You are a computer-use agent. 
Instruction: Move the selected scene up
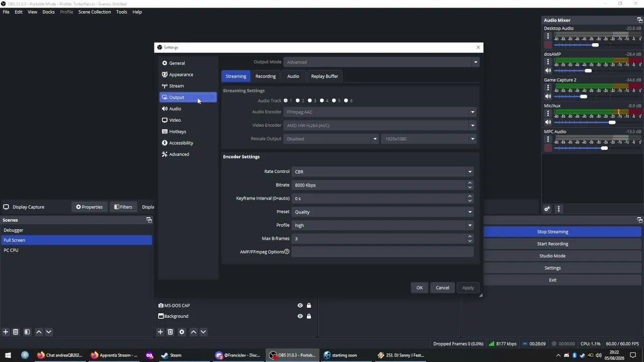pos(39,332)
